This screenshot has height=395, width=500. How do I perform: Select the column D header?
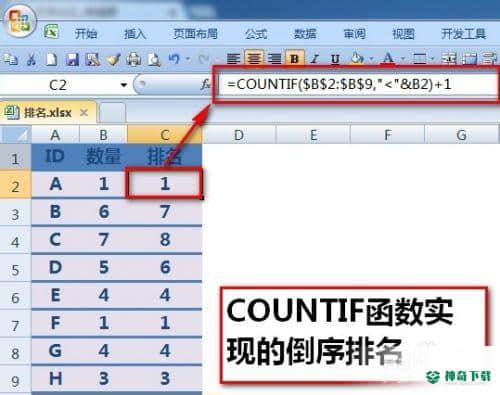click(239, 135)
